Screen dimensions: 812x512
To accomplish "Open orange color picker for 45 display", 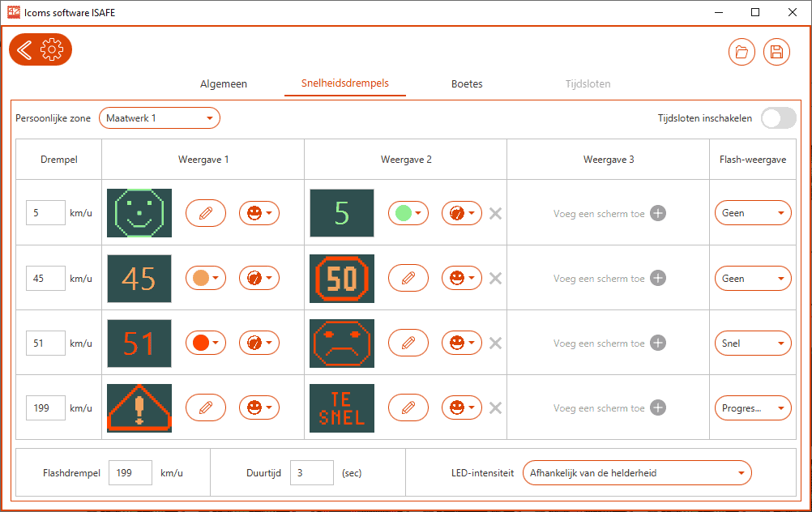I will coord(206,278).
